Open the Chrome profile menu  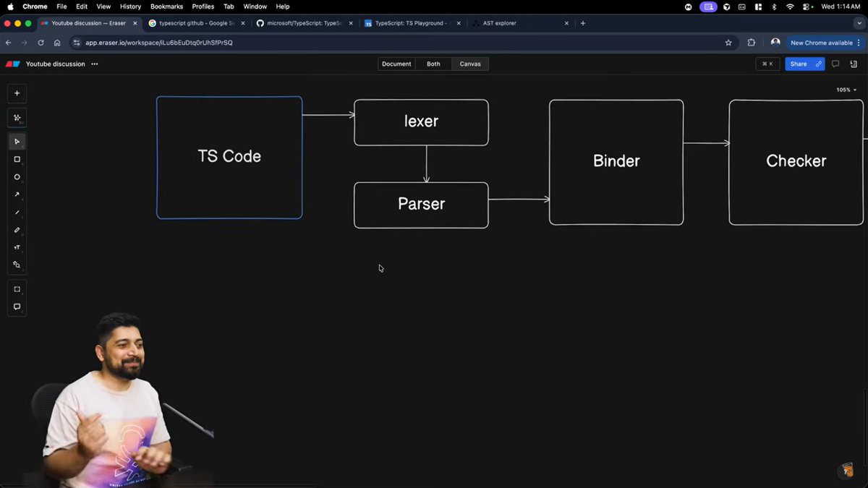(x=775, y=42)
